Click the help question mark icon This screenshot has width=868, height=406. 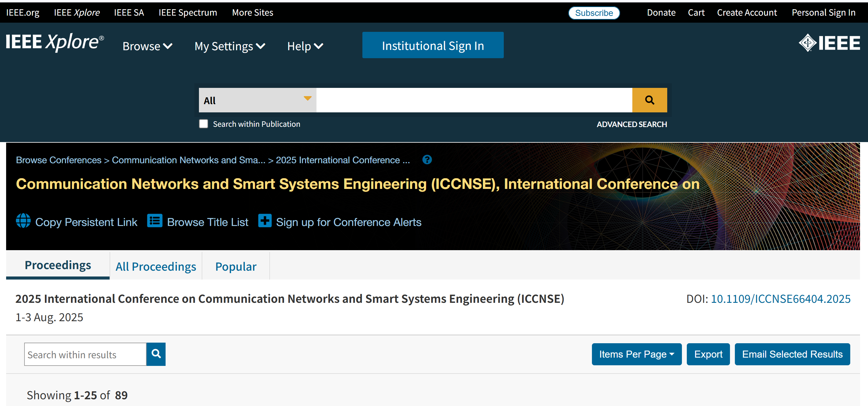coord(427,160)
